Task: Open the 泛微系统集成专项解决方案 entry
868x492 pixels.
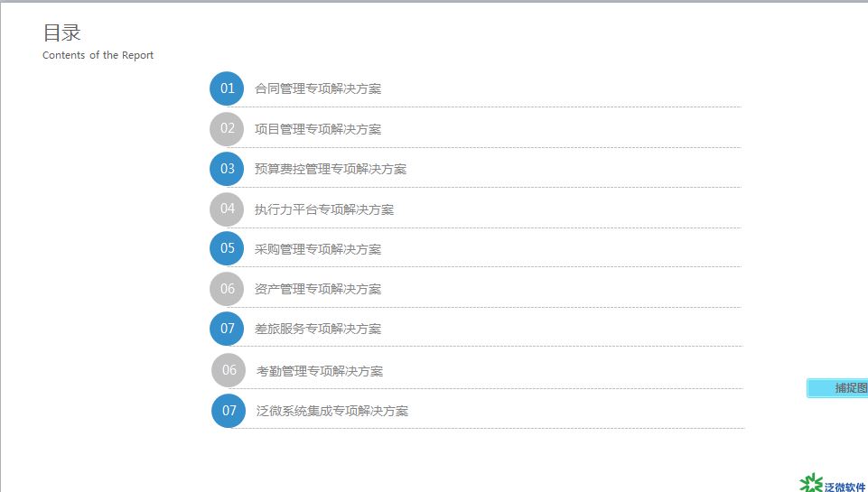Action: coord(332,411)
